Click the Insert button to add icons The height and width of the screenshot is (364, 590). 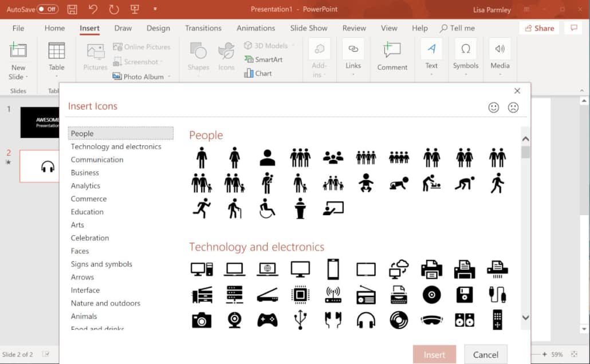434,354
